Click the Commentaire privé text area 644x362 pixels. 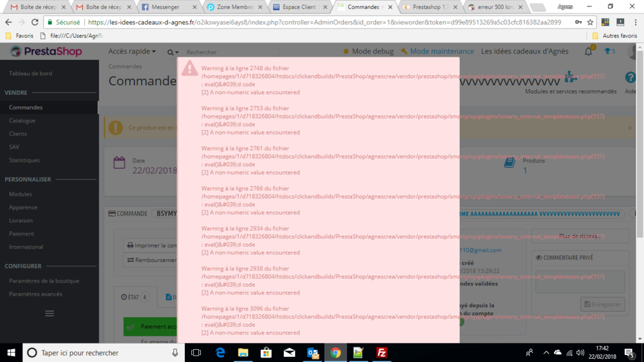(580, 281)
